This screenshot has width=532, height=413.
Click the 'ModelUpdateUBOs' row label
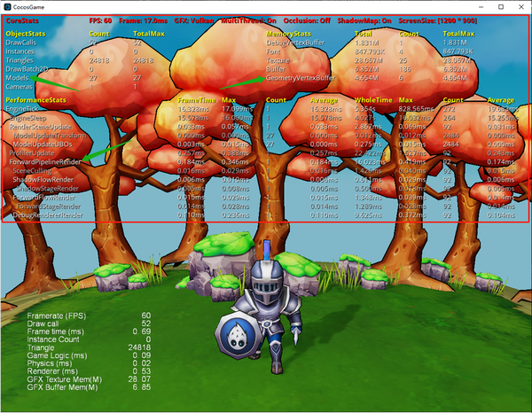(x=43, y=144)
